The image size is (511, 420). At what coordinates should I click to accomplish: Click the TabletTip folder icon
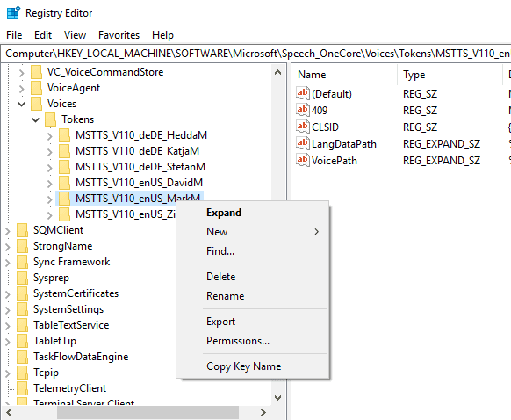click(22, 341)
